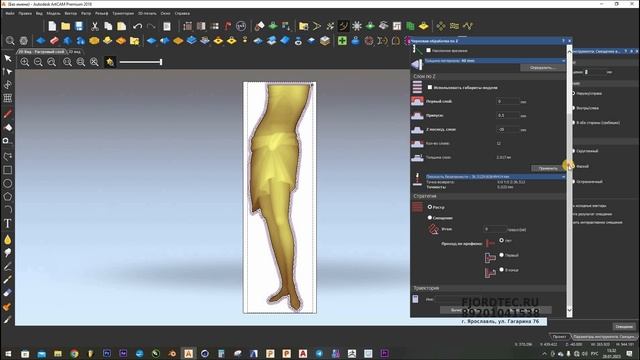Create a new model with New file icon
The width and height of the screenshot is (640, 360).
[x=52, y=26]
